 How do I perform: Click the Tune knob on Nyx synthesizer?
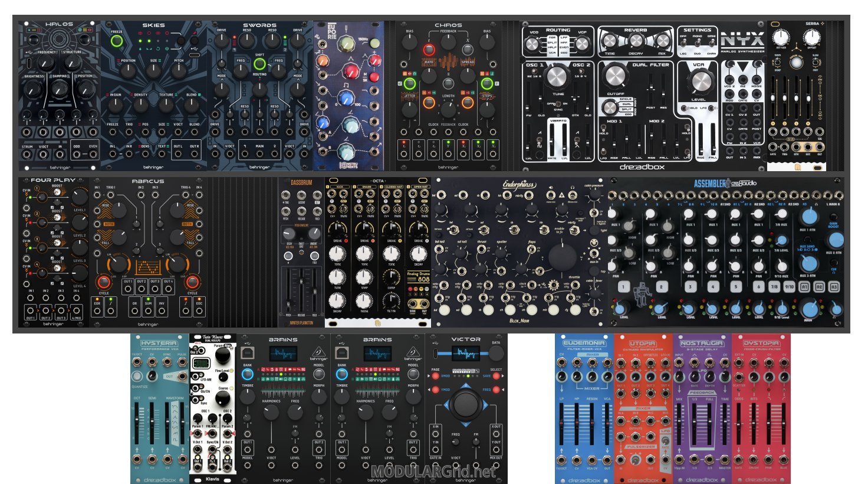pos(557,77)
